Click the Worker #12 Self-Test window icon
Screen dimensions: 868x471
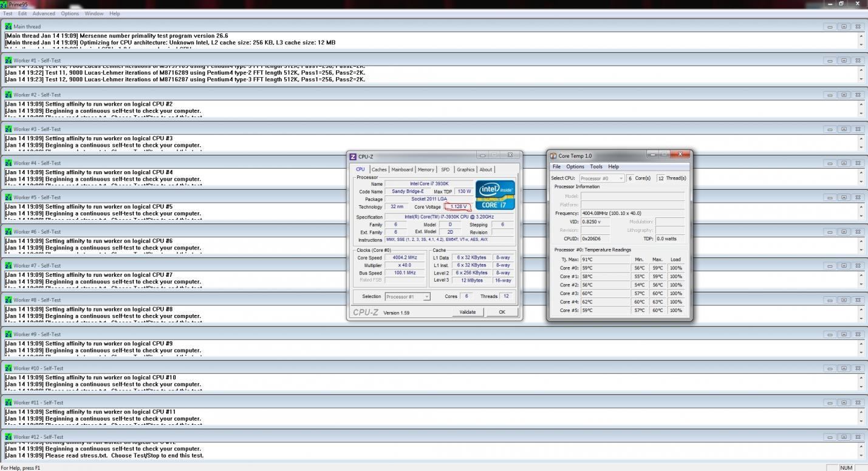[x=9, y=437]
